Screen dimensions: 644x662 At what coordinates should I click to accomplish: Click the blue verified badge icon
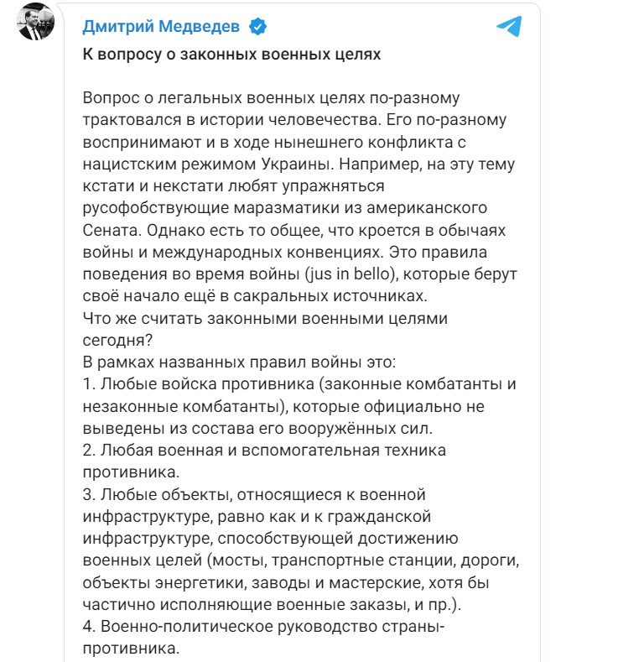coord(257,26)
